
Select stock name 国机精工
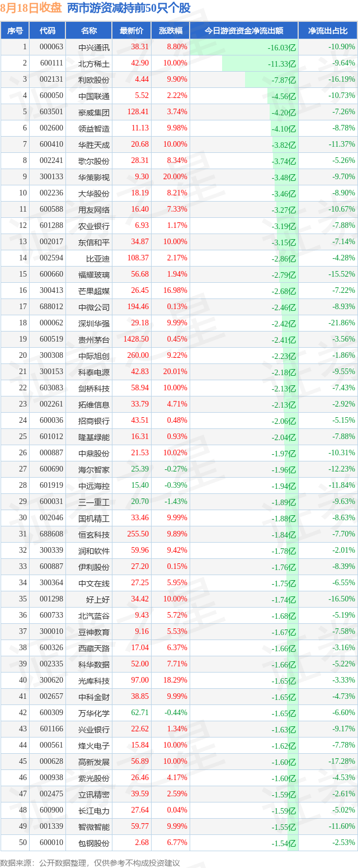tap(94, 519)
